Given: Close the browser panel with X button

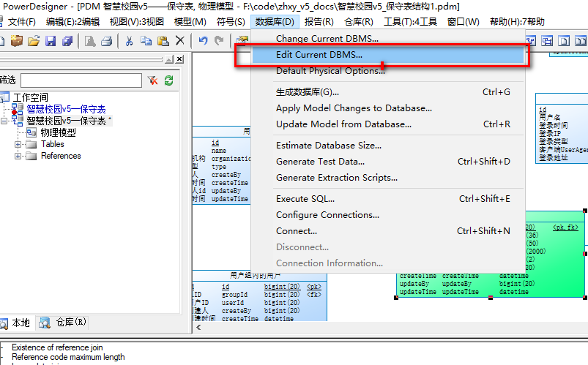Looking at the screenshot, I should click(179, 59).
